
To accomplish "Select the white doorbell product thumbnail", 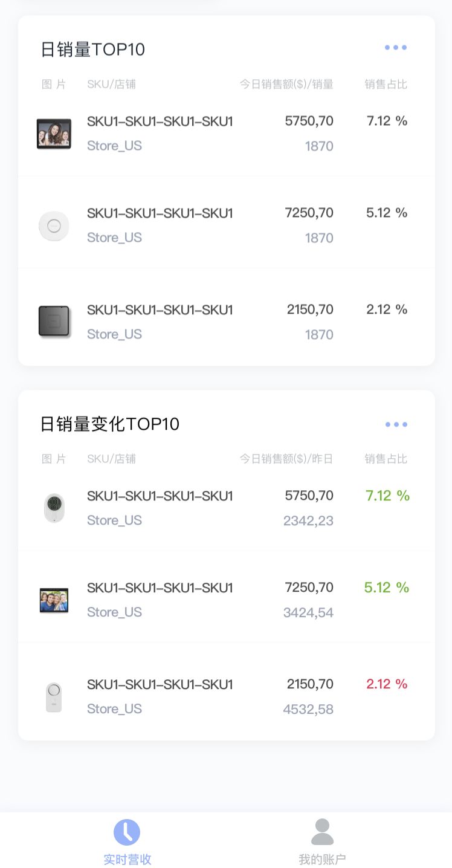I will (54, 697).
